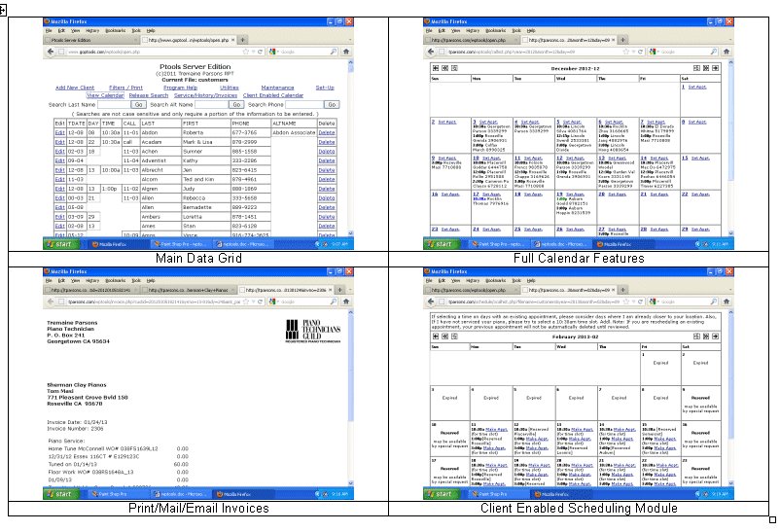Open History menu in Full Calendar browser
Viewport: 780px width, 532px height.
(x=475, y=30)
